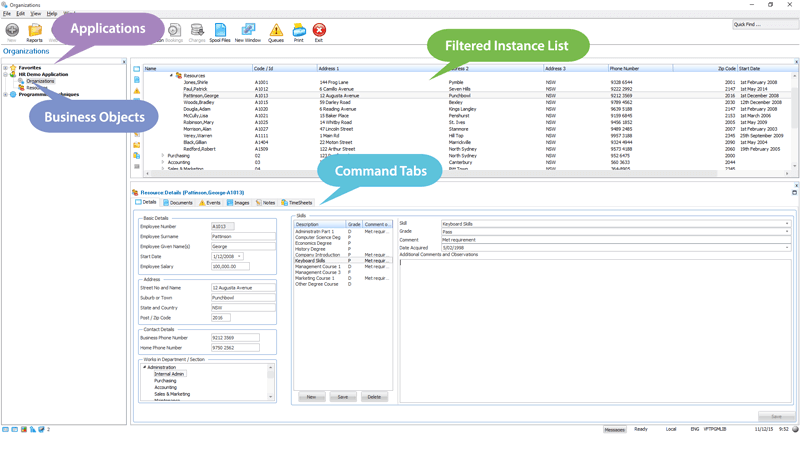The height and width of the screenshot is (450, 800).
Task: Click the Details icon in instance list sidebar
Action: click(x=137, y=69)
